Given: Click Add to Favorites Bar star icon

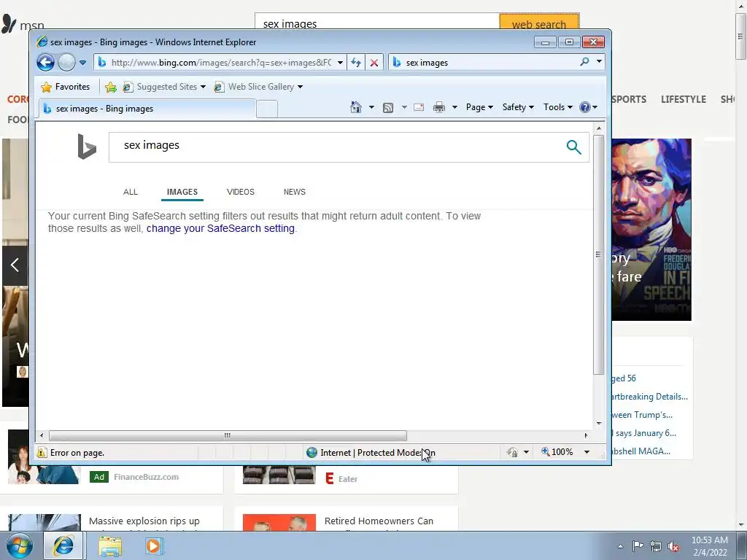Looking at the screenshot, I should [x=111, y=87].
